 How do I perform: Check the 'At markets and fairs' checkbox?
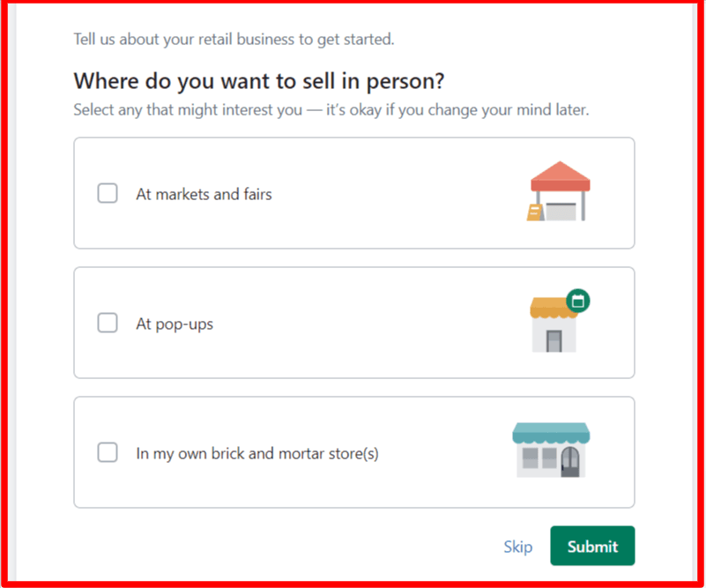pos(107,193)
